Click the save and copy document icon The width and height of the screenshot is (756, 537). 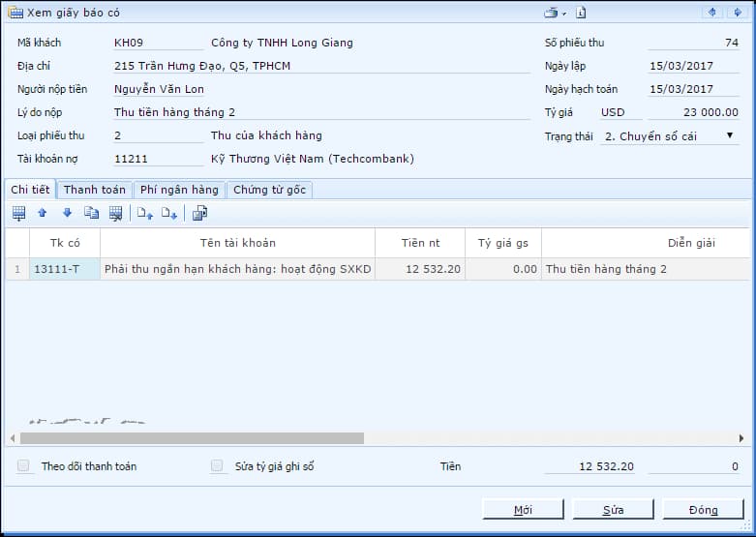[x=199, y=213]
